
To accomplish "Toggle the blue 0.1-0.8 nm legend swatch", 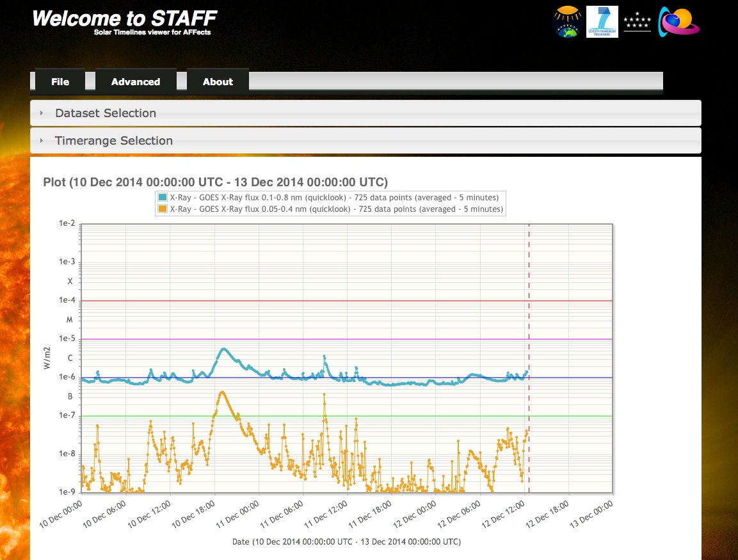I will [x=163, y=198].
